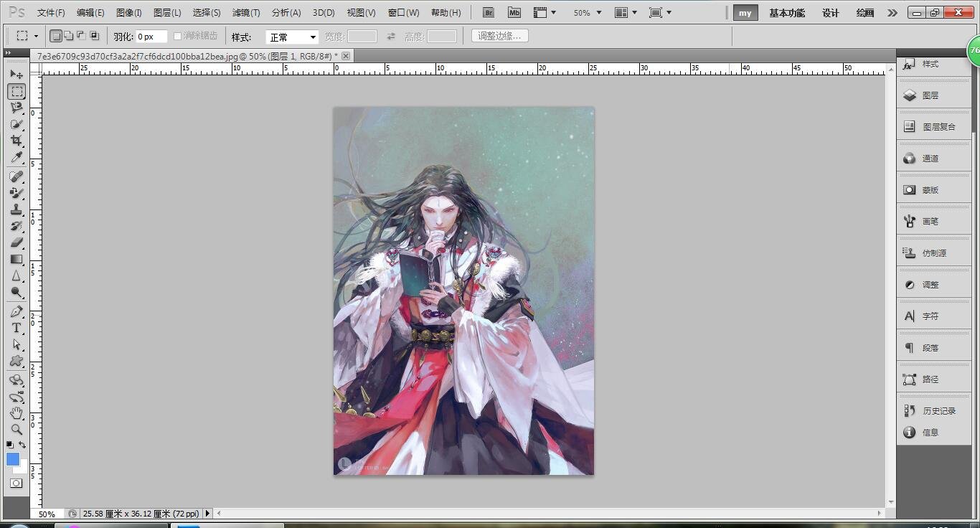Activate the Hand tool
The width and height of the screenshot is (980, 528).
point(17,413)
